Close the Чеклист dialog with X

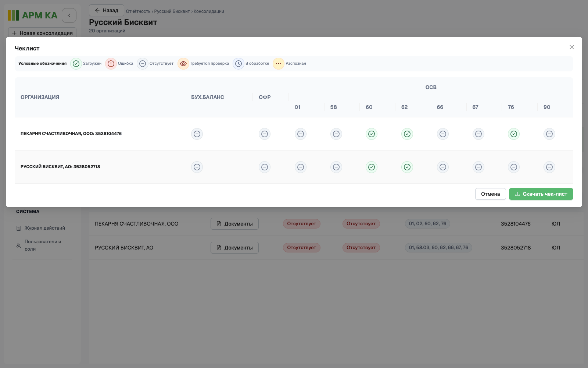point(572,47)
